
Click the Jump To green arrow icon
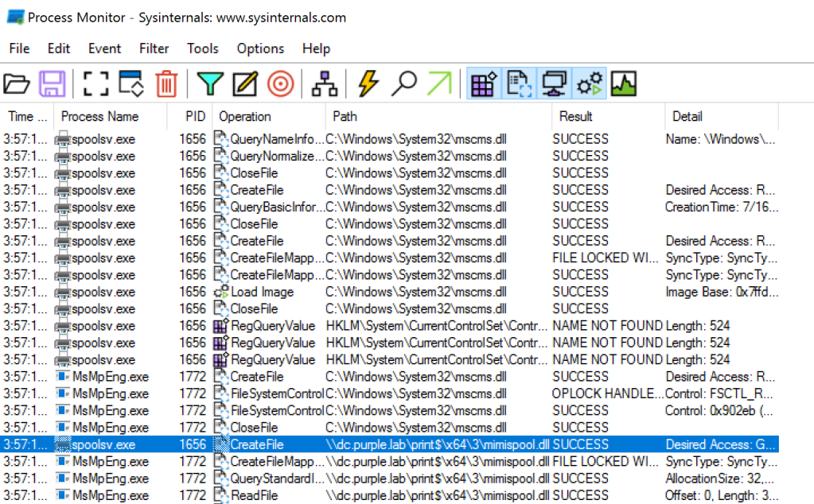(439, 83)
